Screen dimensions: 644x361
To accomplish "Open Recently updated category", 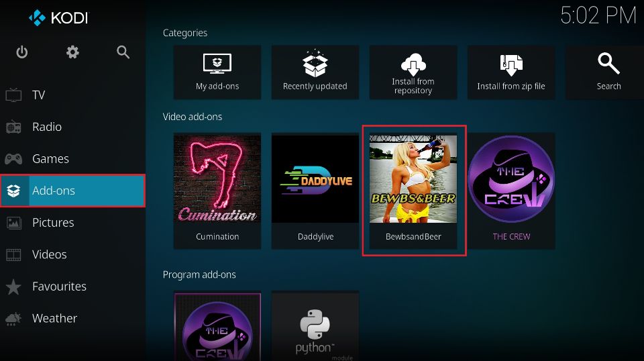I will tap(315, 72).
